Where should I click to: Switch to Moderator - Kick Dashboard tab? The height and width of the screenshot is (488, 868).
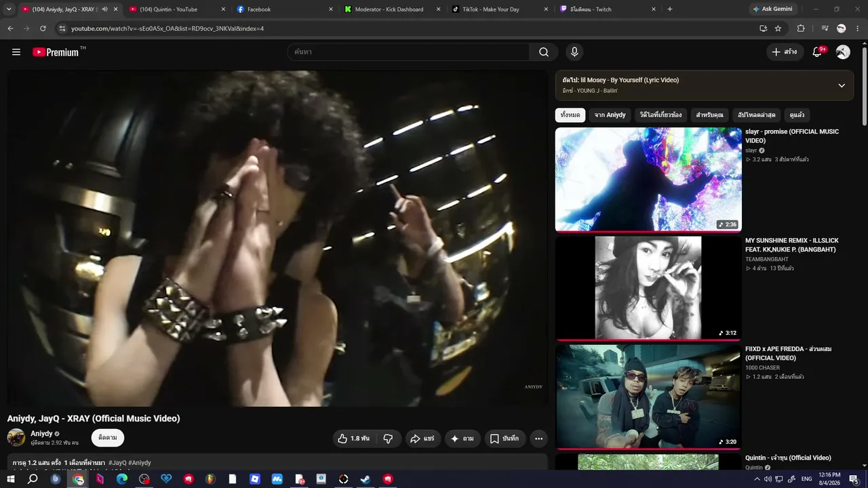pos(391,9)
